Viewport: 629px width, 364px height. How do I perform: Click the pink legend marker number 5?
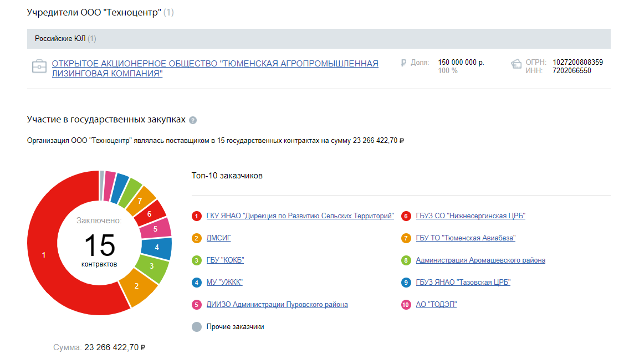pos(197,305)
